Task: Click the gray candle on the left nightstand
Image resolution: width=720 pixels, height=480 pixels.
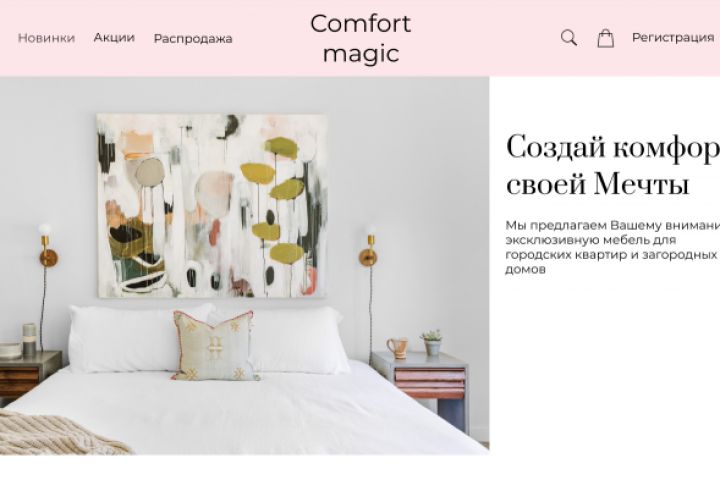Action: (x=29, y=339)
